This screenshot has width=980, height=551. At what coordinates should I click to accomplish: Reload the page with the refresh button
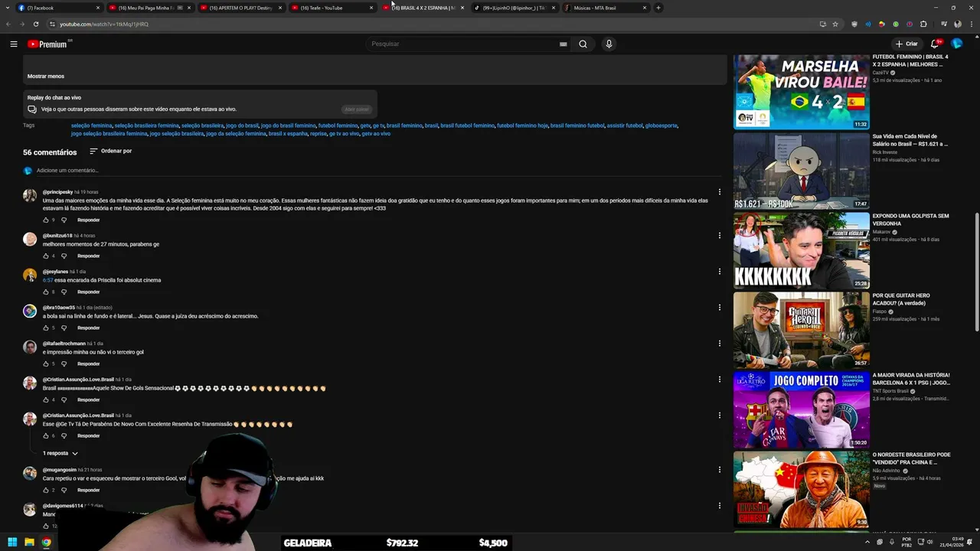point(36,24)
